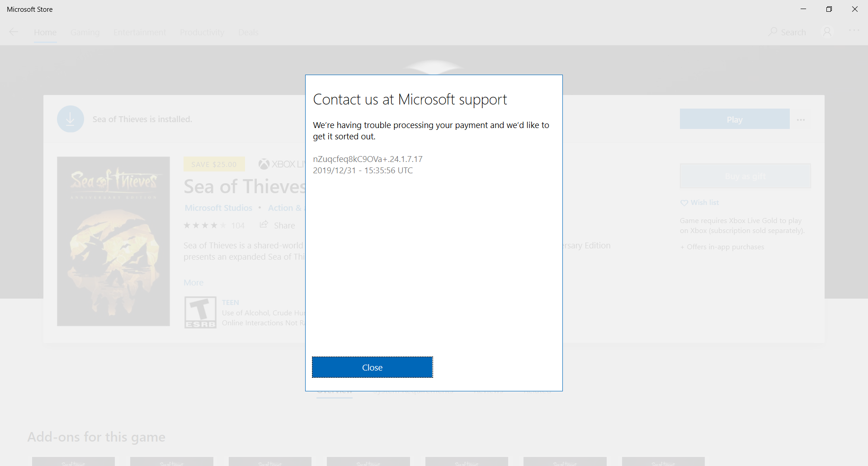Screen dimensions: 868x466
Task: Click the Xbox Live logo badge
Action: point(282,164)
